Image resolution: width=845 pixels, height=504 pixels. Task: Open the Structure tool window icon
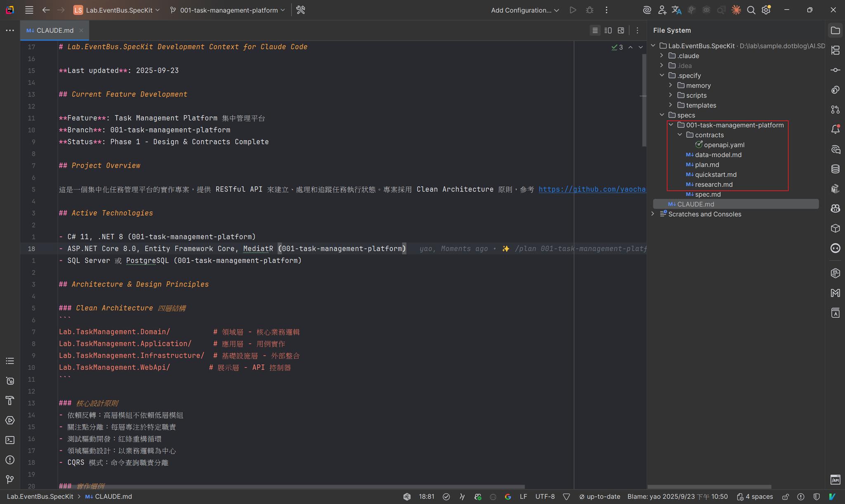[836, 50]
